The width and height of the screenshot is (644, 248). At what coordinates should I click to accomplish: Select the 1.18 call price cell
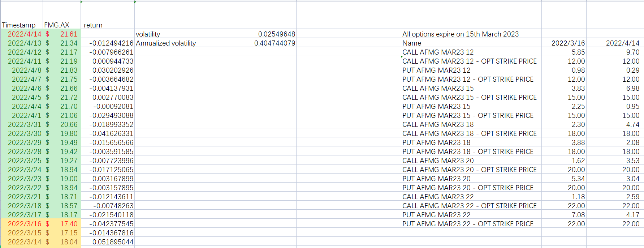tap(564, 197)
